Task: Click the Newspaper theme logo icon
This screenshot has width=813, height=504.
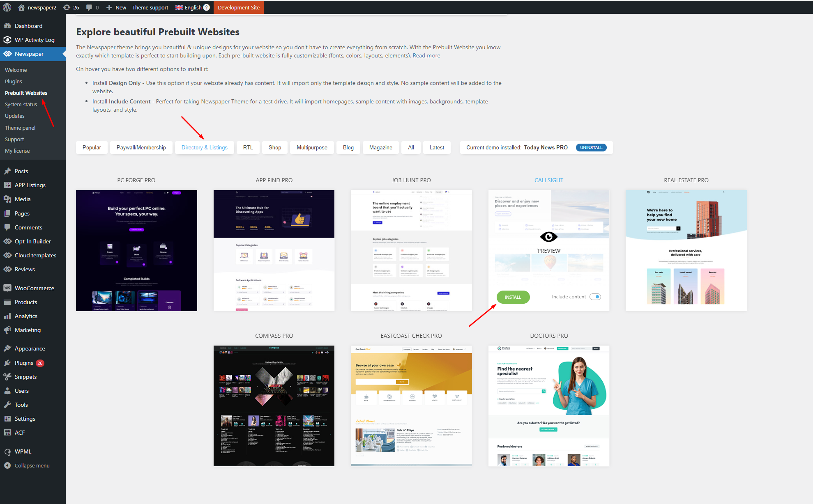Action: [7, 54]
